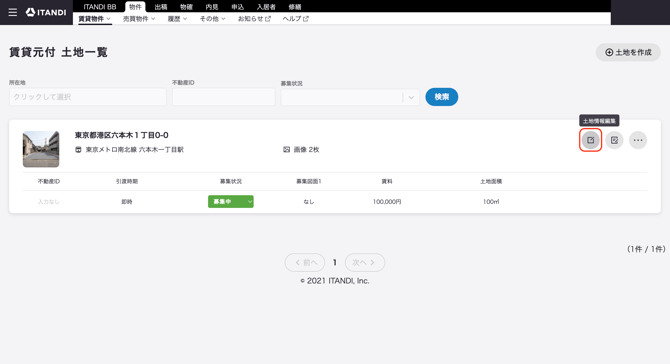This screenshot has width=670, height=364.
Task: Click the 前へ pagination button
Action: pos(305,262)
